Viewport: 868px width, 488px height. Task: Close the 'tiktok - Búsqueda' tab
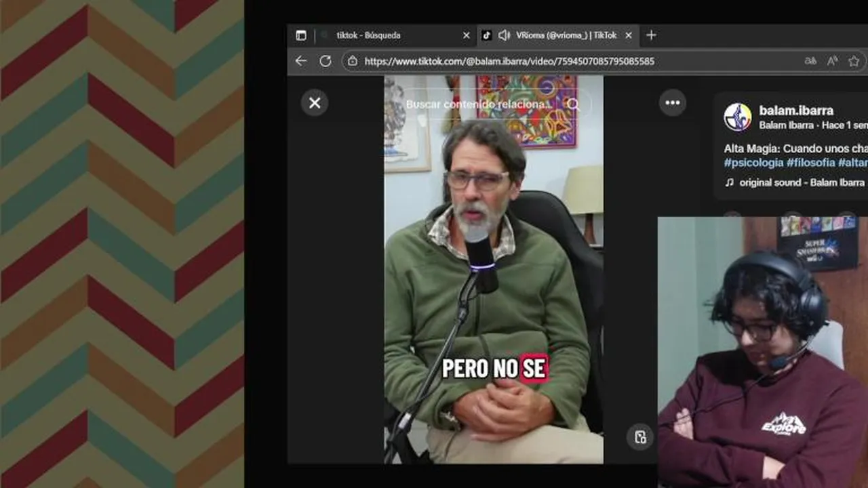point(466,35)
